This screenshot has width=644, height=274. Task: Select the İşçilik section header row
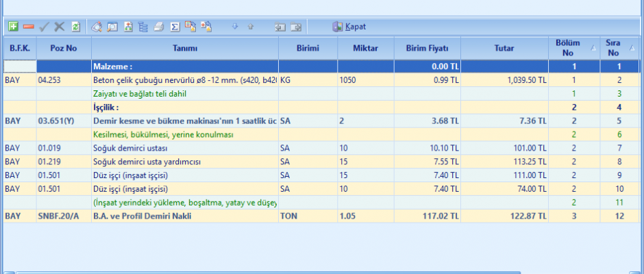pos(185,108)
